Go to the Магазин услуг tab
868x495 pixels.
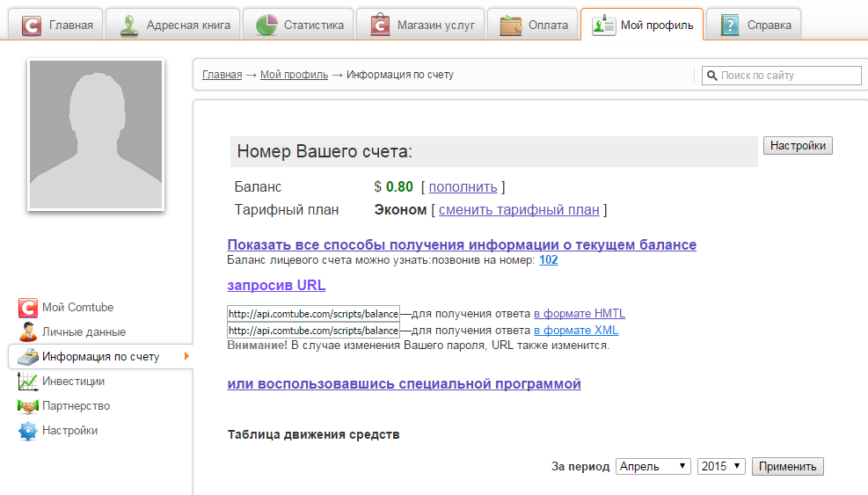point(420,25)
